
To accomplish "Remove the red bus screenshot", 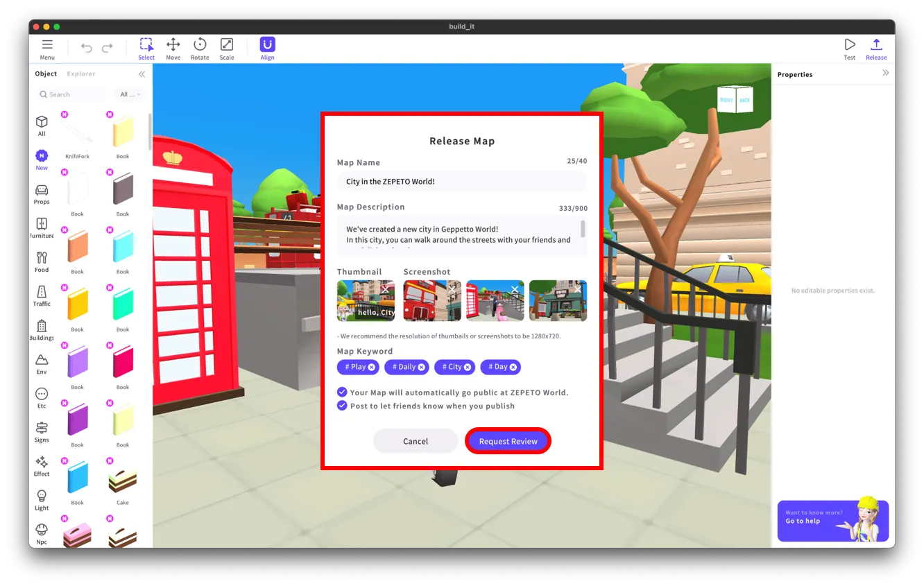I will click(452, 289).
